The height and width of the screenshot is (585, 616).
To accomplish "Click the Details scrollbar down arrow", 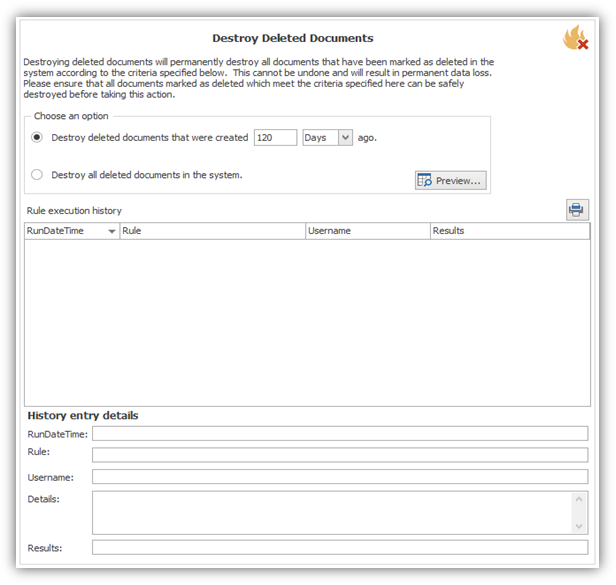I will click(x=579, y=526).
